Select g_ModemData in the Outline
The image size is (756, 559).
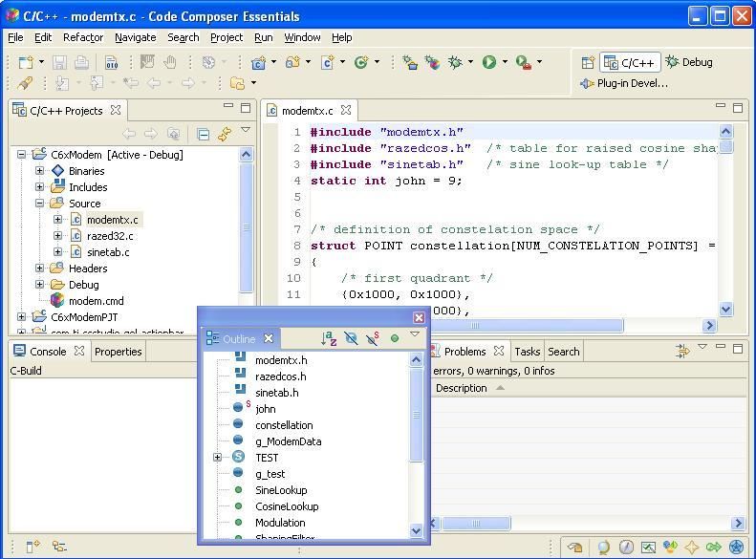pos(289,441)
